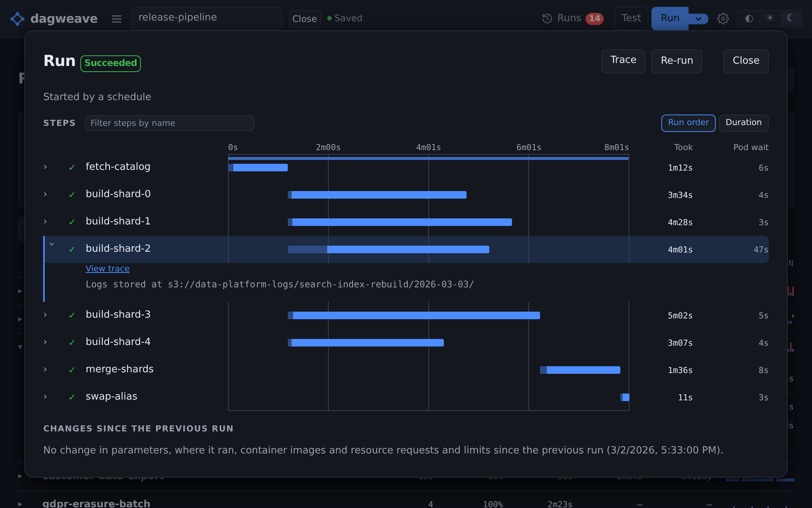Viewport: 812px width, 508px height.
Task: Sort steps by Duration
Action: click(x=743, y=123)
